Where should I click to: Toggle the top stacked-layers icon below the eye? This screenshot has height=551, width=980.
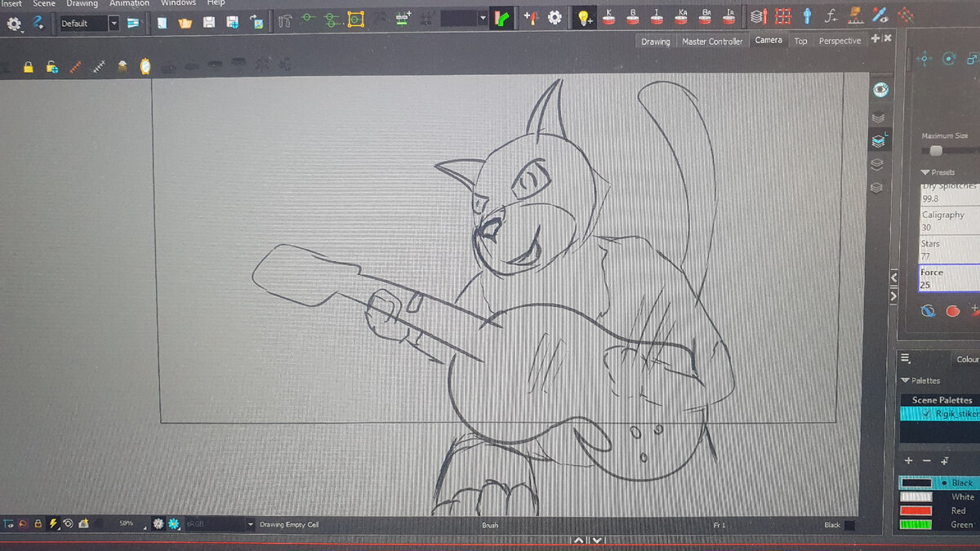tap(878, 118)
